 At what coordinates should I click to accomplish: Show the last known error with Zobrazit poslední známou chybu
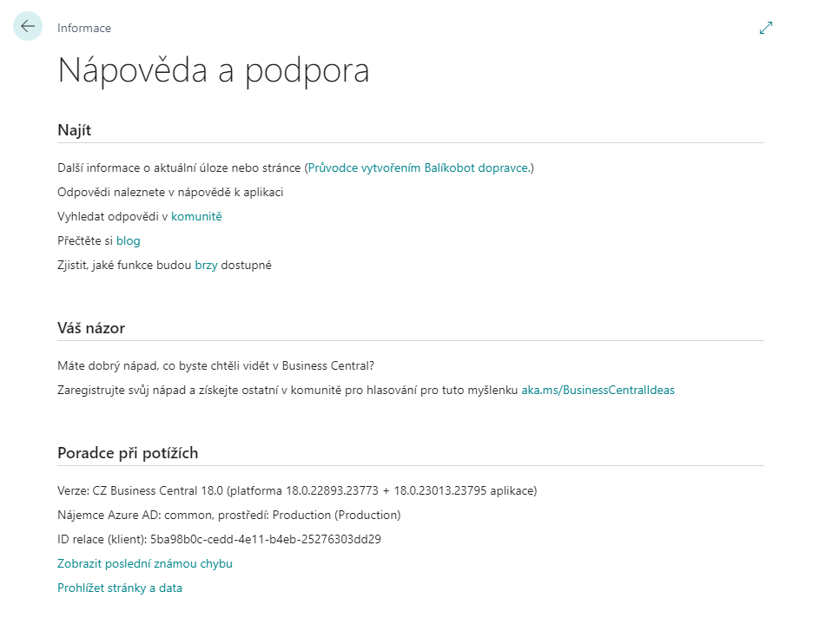tap(144, 562)
